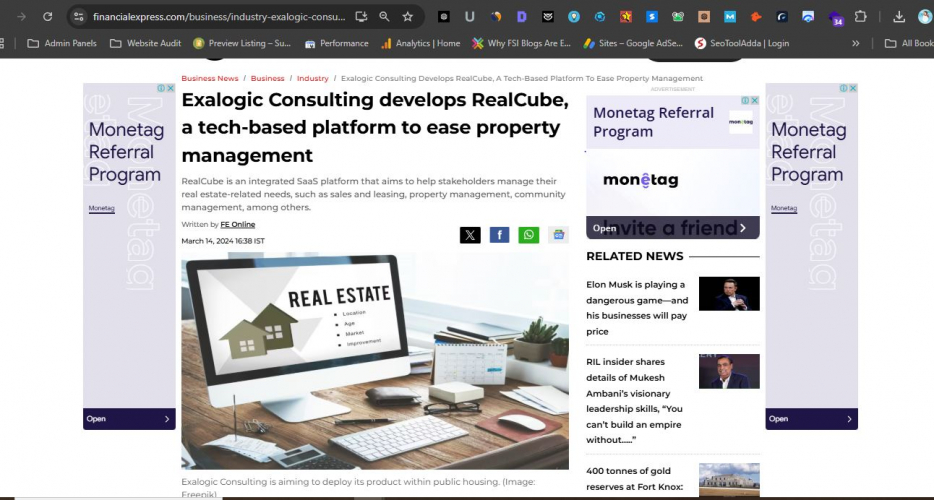Open the orange bird extension icon
Screen dimensions: 934x500
coord(756,17)
